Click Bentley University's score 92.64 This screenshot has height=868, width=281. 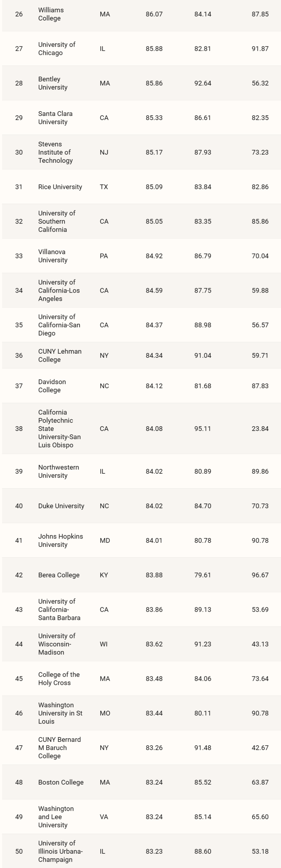pos(202,83)
